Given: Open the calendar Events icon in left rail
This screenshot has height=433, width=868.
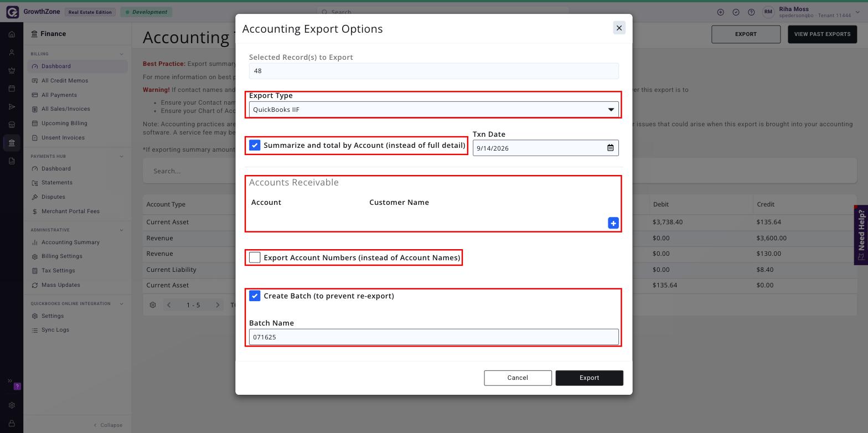Looking at the screenshot, I should (12, 89).
